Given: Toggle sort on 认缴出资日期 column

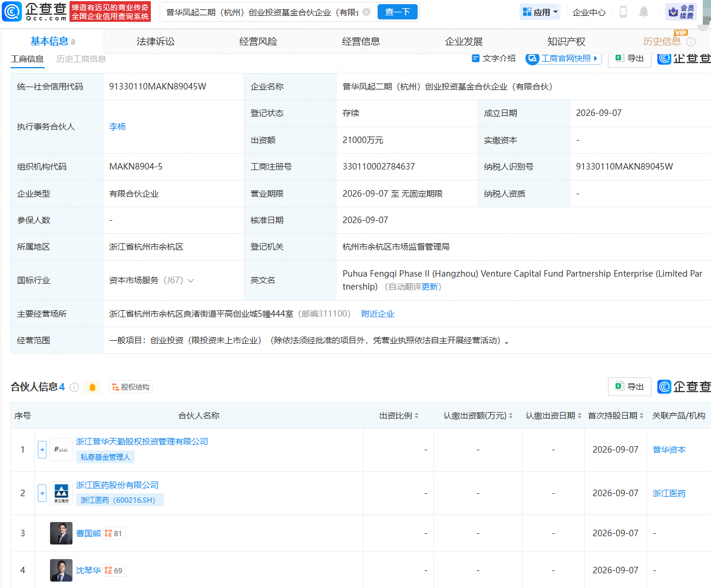Looking at the screenshot, I should click(x=580, y=416).
